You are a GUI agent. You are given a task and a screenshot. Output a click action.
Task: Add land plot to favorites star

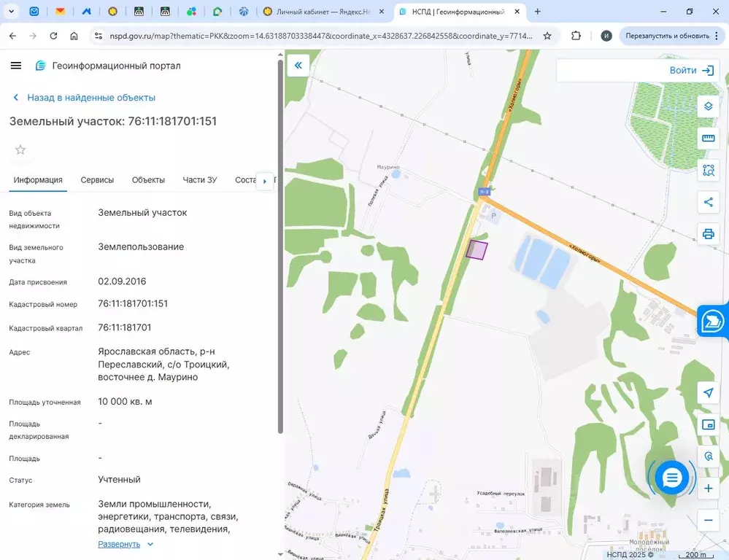click(x=20, y=149)
